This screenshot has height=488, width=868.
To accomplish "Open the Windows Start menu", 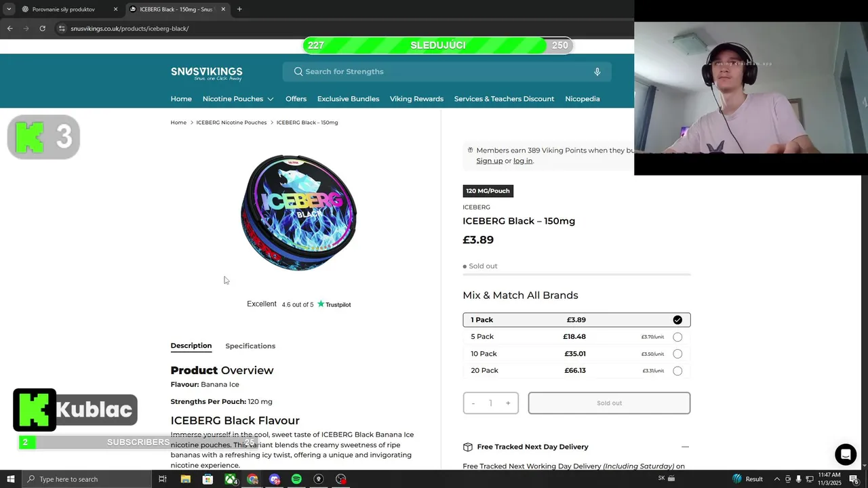I will click(x=11, y=479).
